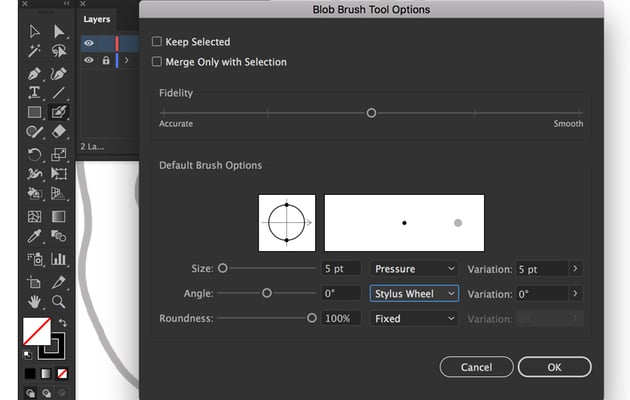
Task: Click the Angle 0° value field
Action: (x=341, y=294)
